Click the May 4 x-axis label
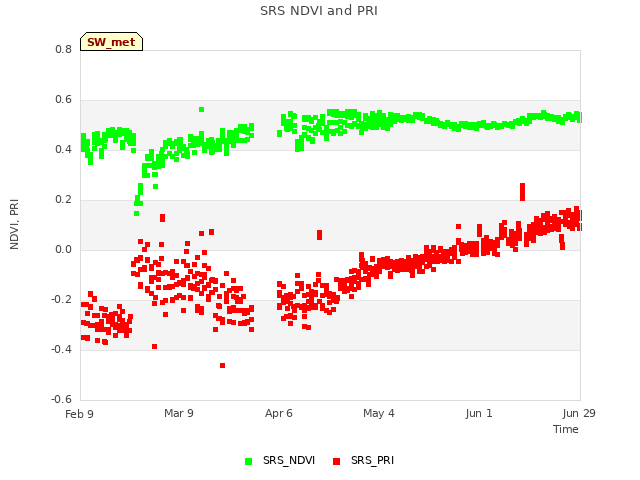This screenshot has height=480, width=640. point(379,413)
